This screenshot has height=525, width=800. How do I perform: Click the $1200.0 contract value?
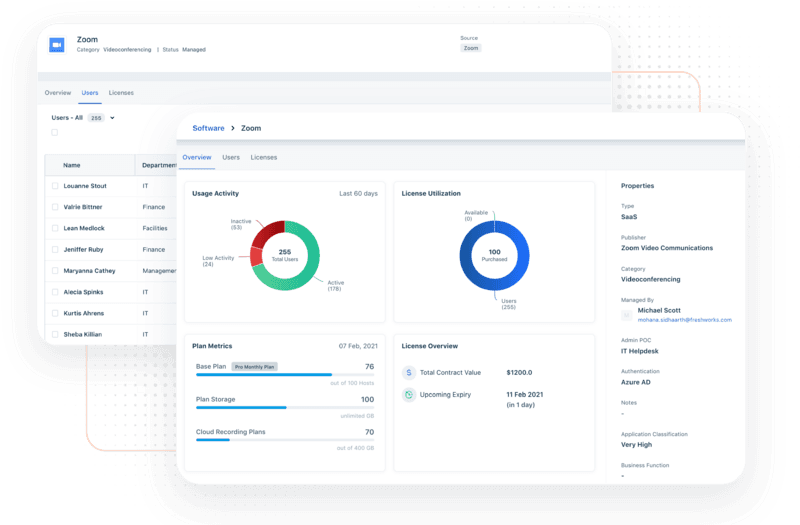[x=519, y=373]
